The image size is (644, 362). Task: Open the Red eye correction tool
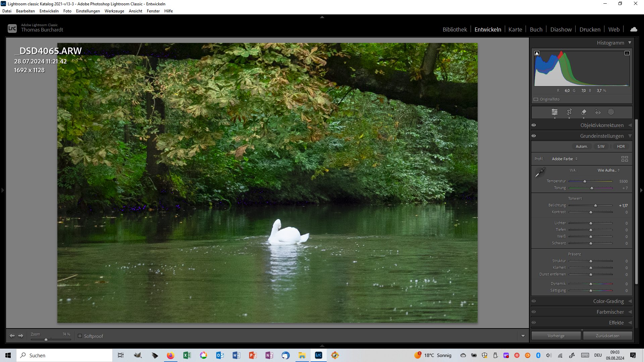pyautogui.click(x=598, y=112)
